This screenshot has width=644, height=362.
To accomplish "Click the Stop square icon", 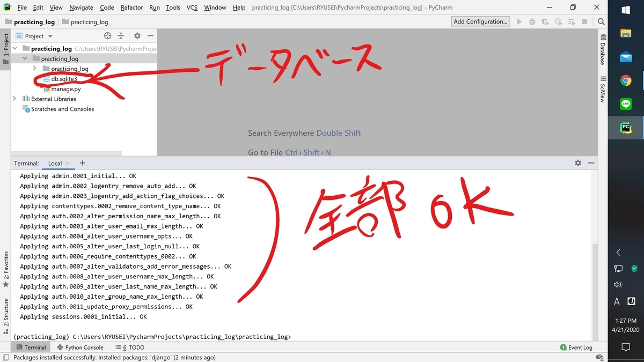I will point(584,21).
